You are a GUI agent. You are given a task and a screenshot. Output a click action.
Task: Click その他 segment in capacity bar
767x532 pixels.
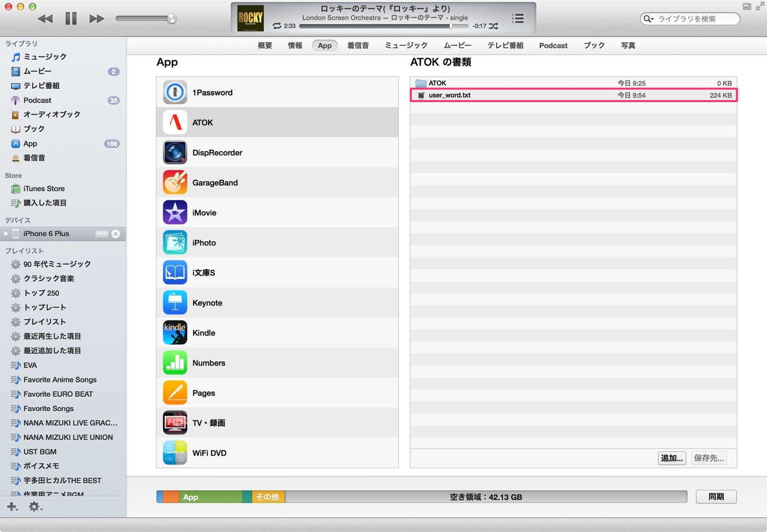[x=268, y=497]
